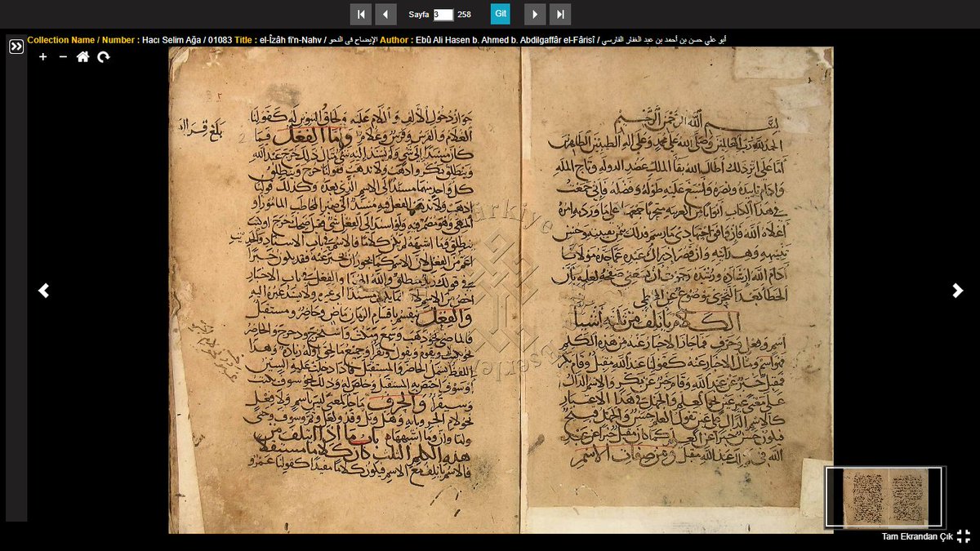Jump to the first page of the manuscript
This screenshot has width=980, height=551.
361,14
